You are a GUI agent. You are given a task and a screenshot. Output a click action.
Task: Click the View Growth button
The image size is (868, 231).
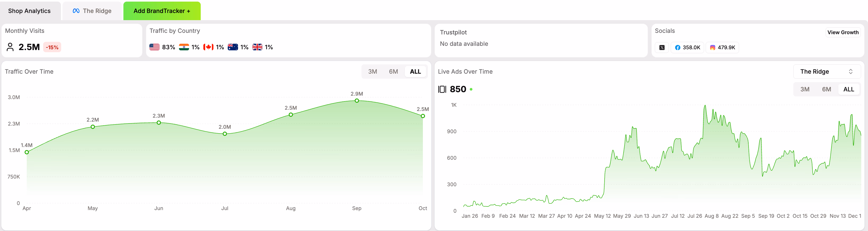point(843,32)
